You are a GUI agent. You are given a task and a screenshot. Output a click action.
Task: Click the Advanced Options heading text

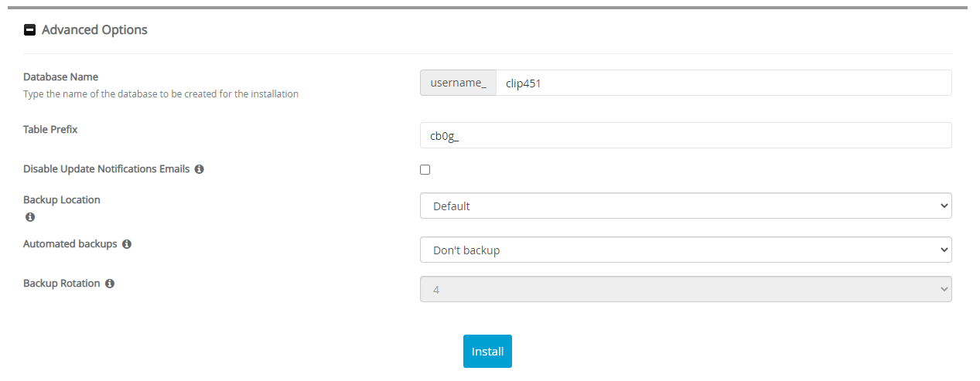pyautogui.click(x=94, y=30)
